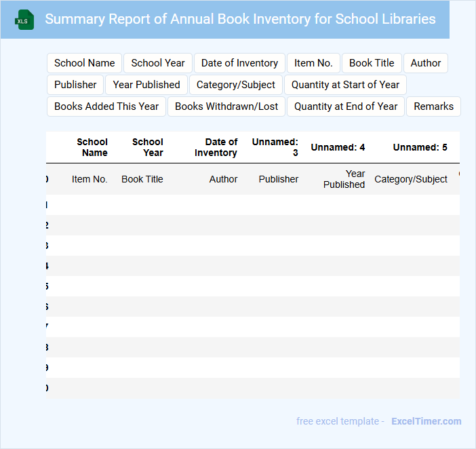Screen dimensions: 476x449
Task: Open the ExcelTimer.com link
Action: 426,421
